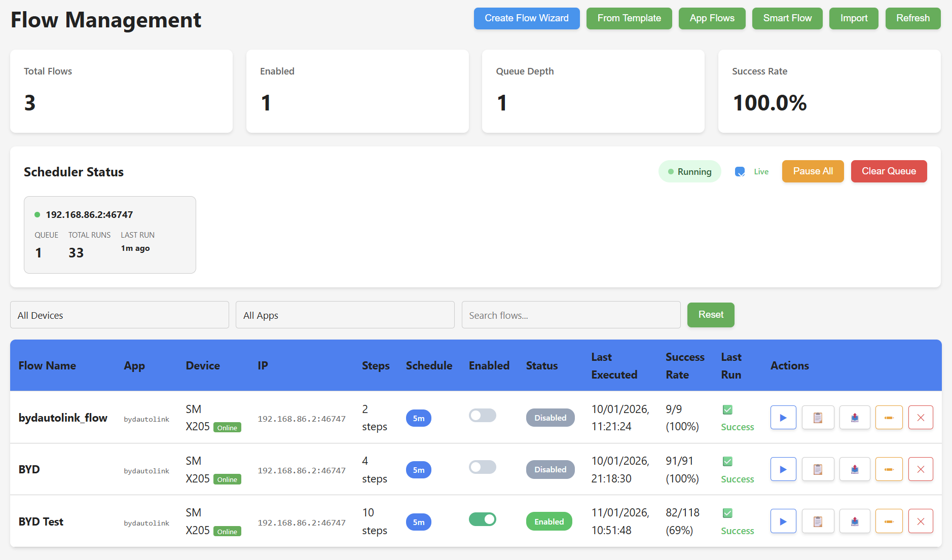Enable the bydautolink_flow toggle
Image resolution: width=952 pixels, height=560 pixels.
click(x=482, y=415)
